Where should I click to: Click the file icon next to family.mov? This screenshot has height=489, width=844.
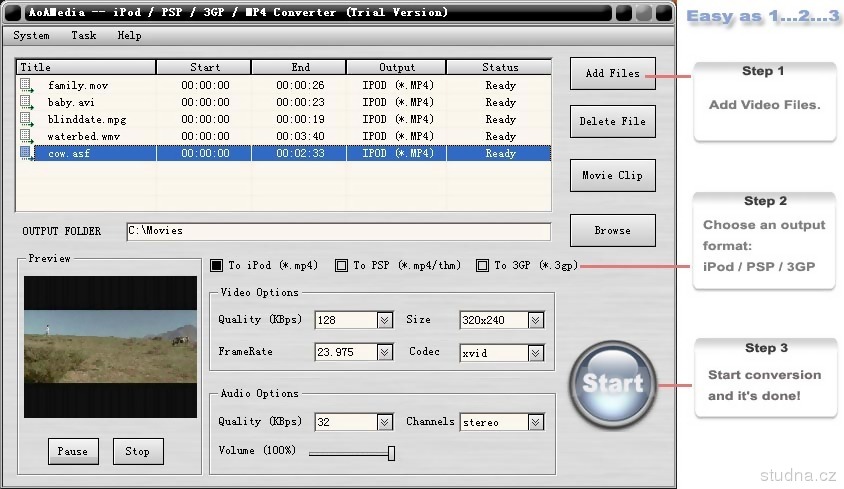26,86
